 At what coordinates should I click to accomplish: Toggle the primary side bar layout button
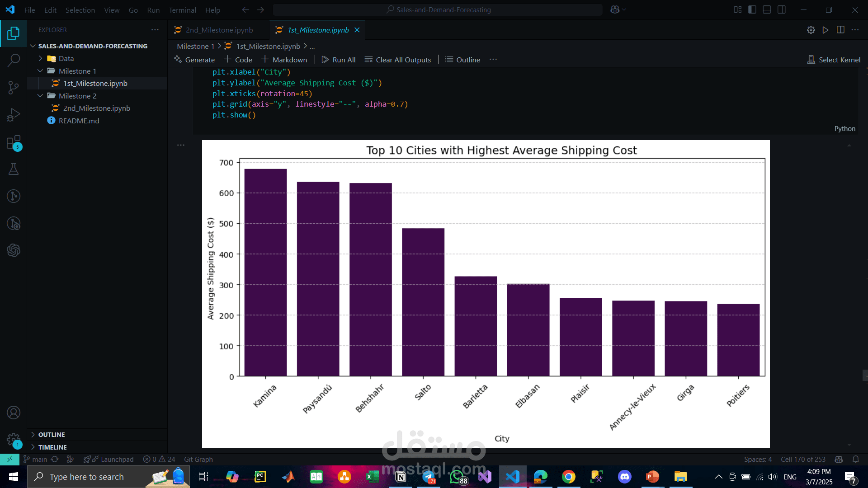pos(752,9)
